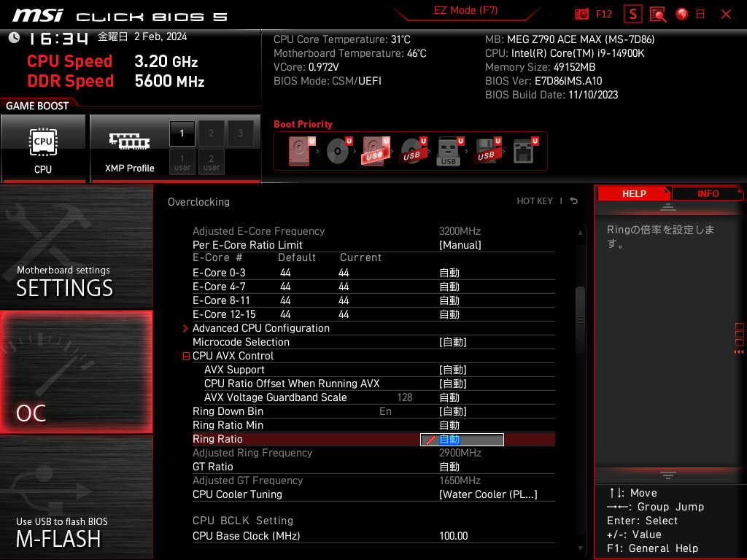The height and width of the screenshot is (560, 747).
Task: Open the favorites S icon
Action: (632, 15)
